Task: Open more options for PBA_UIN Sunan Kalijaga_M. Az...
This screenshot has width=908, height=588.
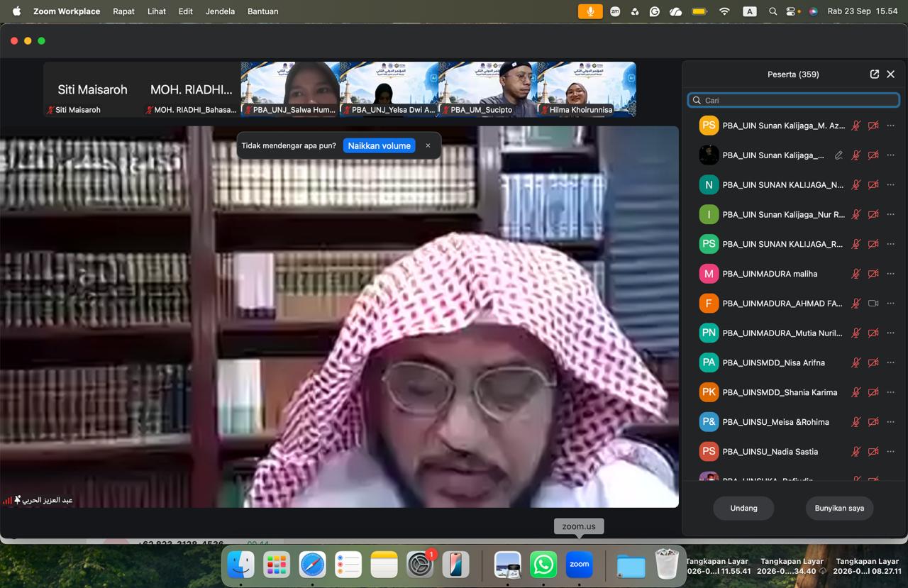Action: coord(891,126)
